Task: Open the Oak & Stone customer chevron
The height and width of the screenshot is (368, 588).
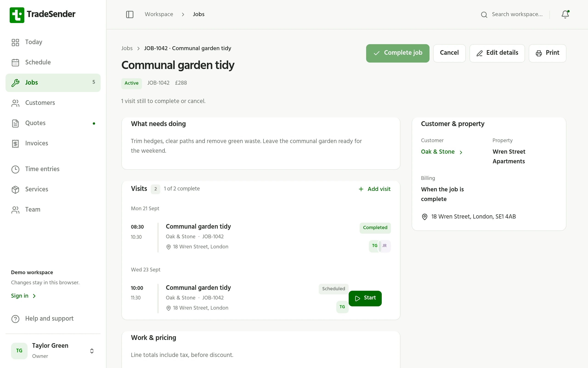Action: [461, 152]
